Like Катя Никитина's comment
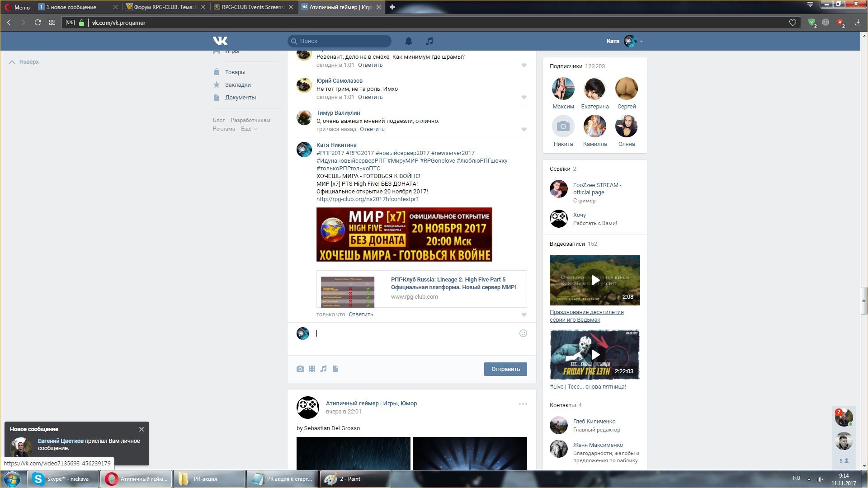Screen dimensions: 868x488 coord(524,314)
